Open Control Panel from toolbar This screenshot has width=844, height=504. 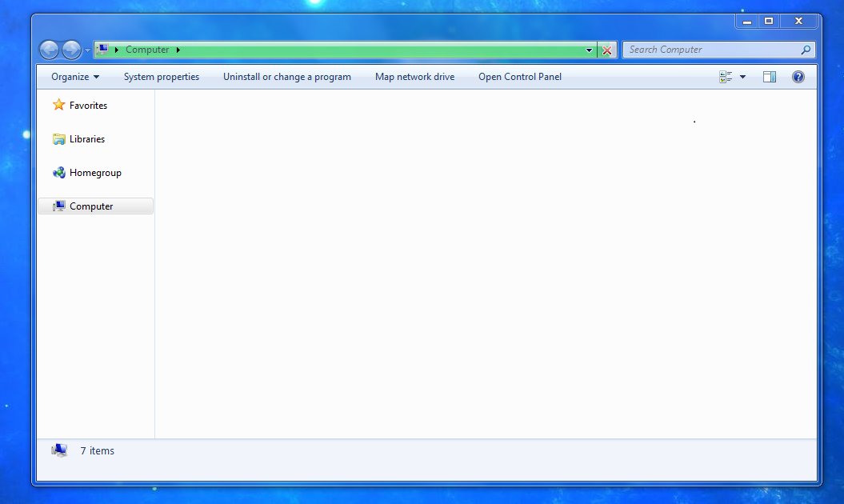pyautogui.click(x=520, y=77)
